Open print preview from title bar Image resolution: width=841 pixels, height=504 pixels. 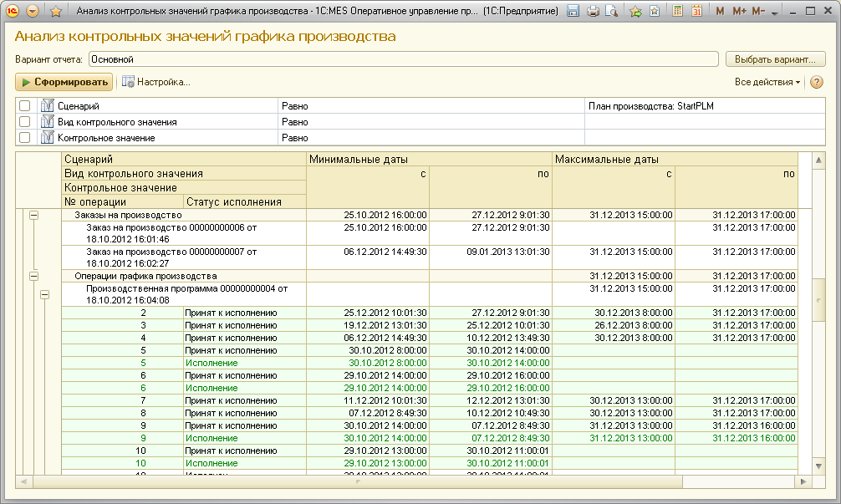[x=612, y=12]
